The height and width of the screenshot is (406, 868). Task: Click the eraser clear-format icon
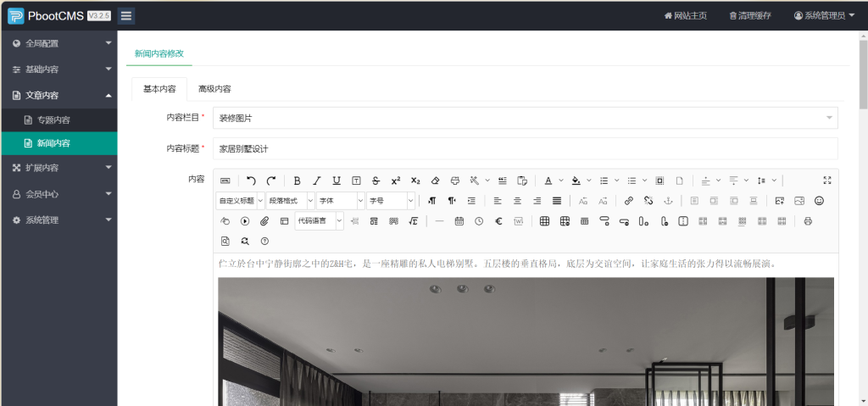[x=436, y=181]
